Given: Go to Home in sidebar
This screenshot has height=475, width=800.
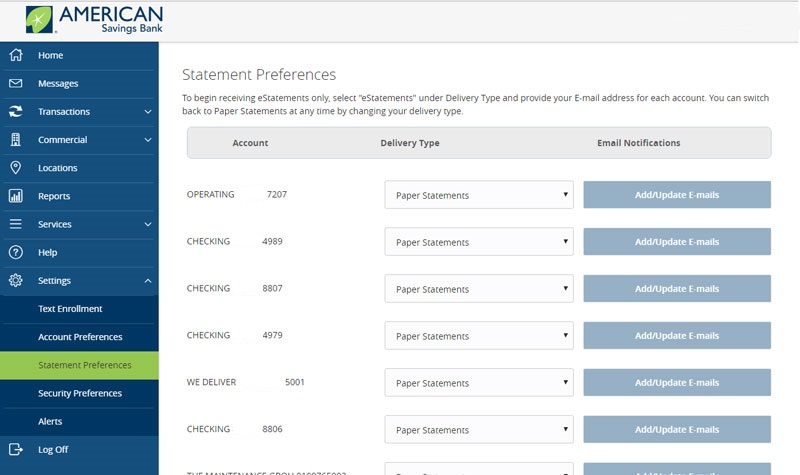Looking at the screenshot, I should 79,55.
